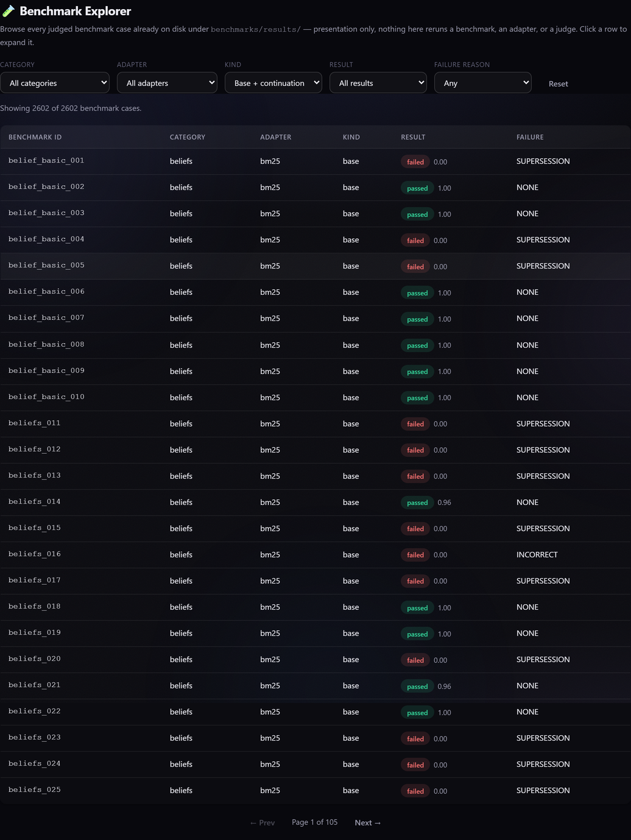Screen dimensions: 631x840
Task: Expand row belief_basic_010
Action: pyautogui.click(x=315, y=397)
